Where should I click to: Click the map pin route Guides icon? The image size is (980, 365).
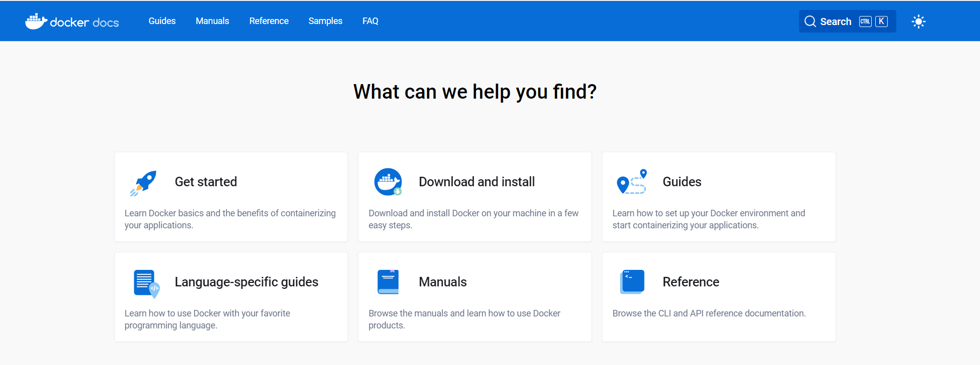[632, 182]
